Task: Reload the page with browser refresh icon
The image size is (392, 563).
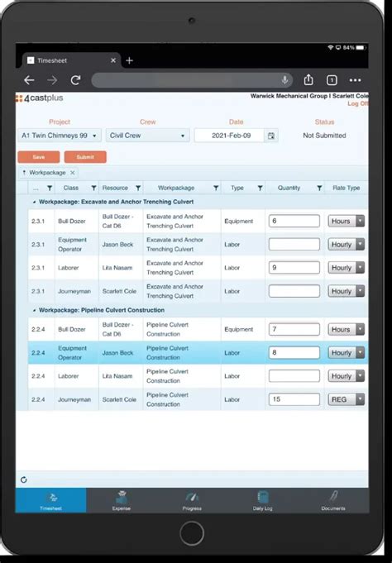Action: 75,80
